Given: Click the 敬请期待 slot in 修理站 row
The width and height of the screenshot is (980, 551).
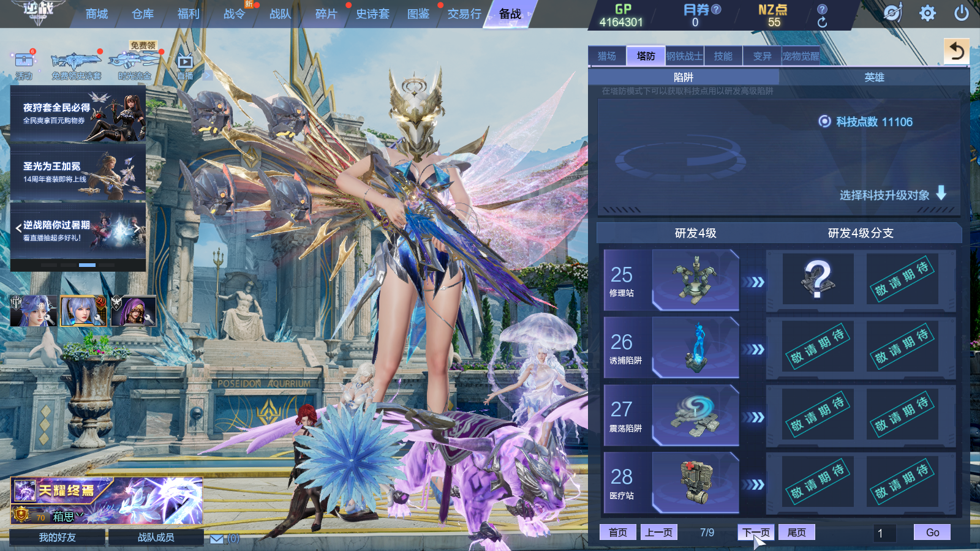Looking at the screenshot, I should (902, 279).
